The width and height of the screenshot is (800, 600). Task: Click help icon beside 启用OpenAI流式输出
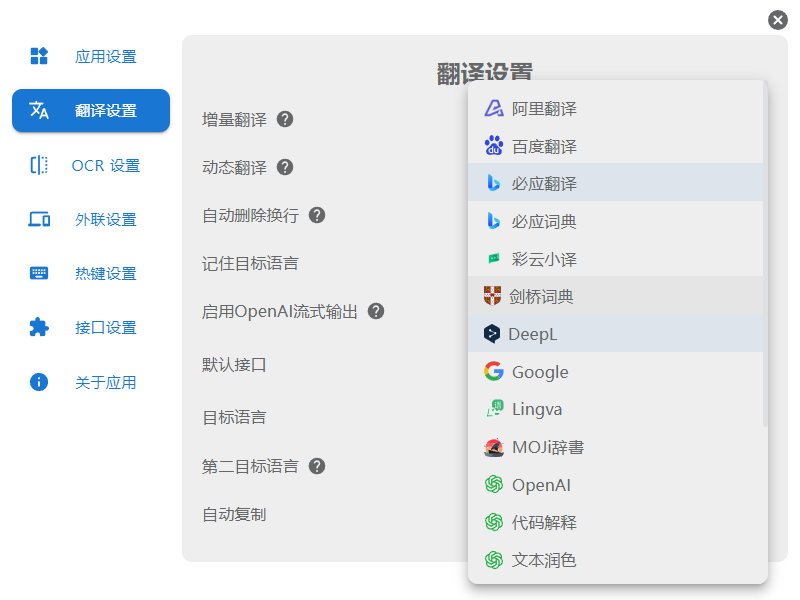point(376,311)
